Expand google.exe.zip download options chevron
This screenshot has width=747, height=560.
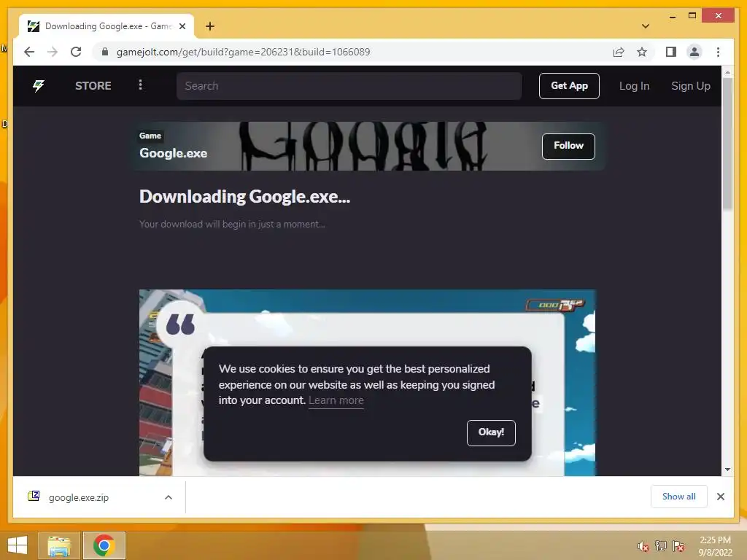pos(169,497)
